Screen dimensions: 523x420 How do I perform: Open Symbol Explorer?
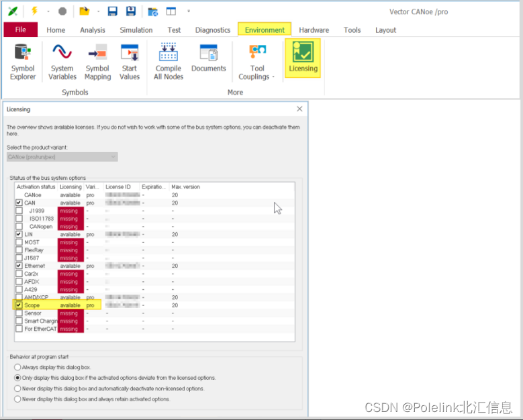[x=23, y=62]
